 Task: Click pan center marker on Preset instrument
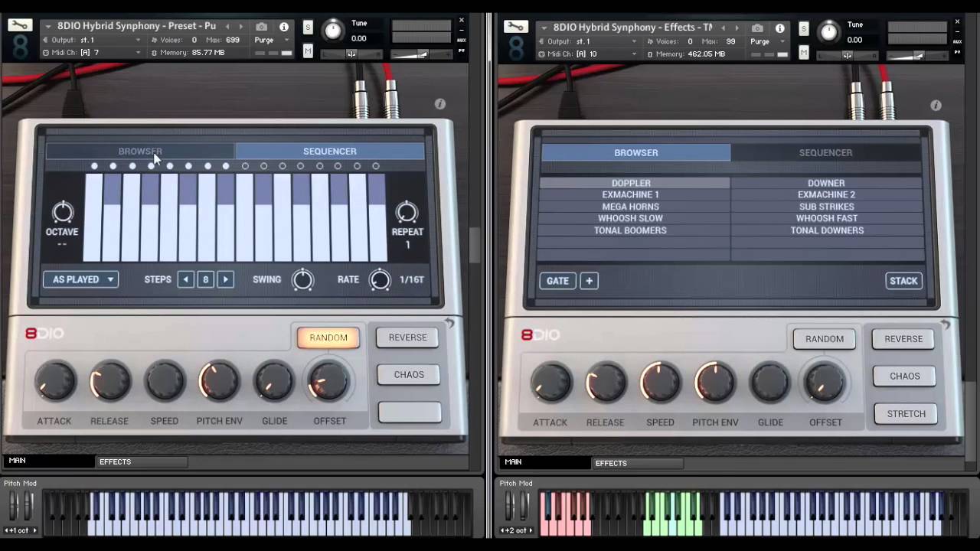tap(351, 54)
